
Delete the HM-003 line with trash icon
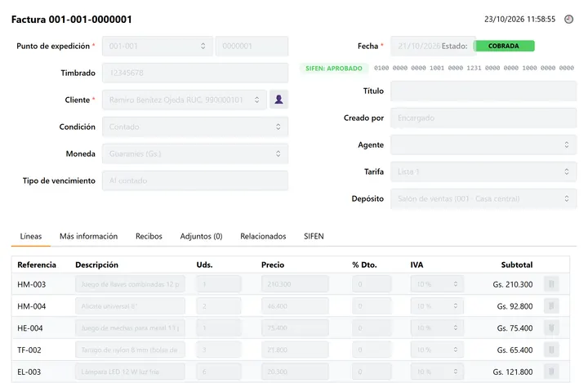551,284
